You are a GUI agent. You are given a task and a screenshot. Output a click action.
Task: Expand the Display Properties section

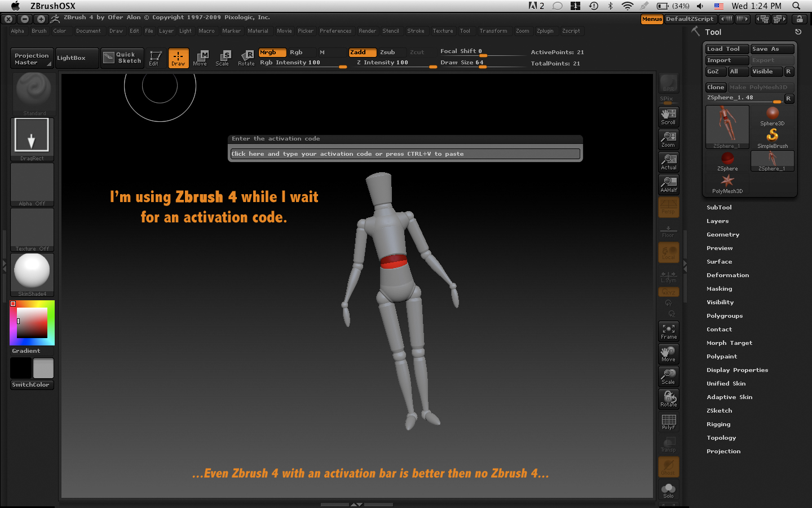point(737,370)
